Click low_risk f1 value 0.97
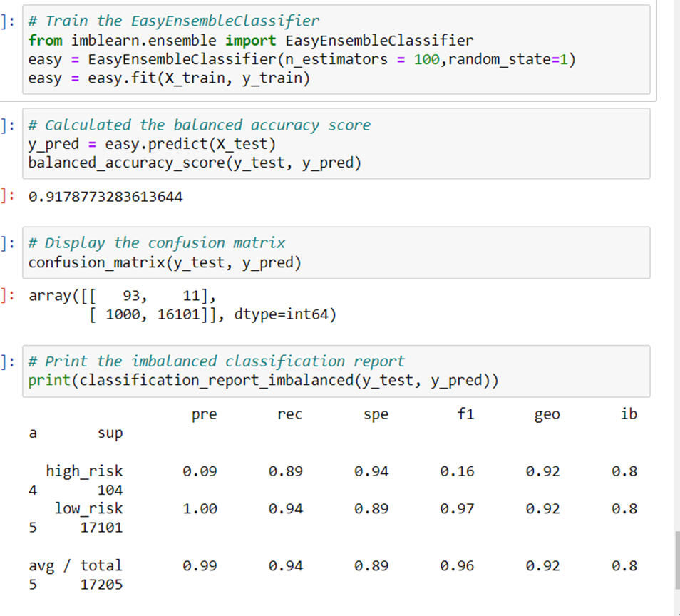The image size is (680, 616). [x=458, y=509]
